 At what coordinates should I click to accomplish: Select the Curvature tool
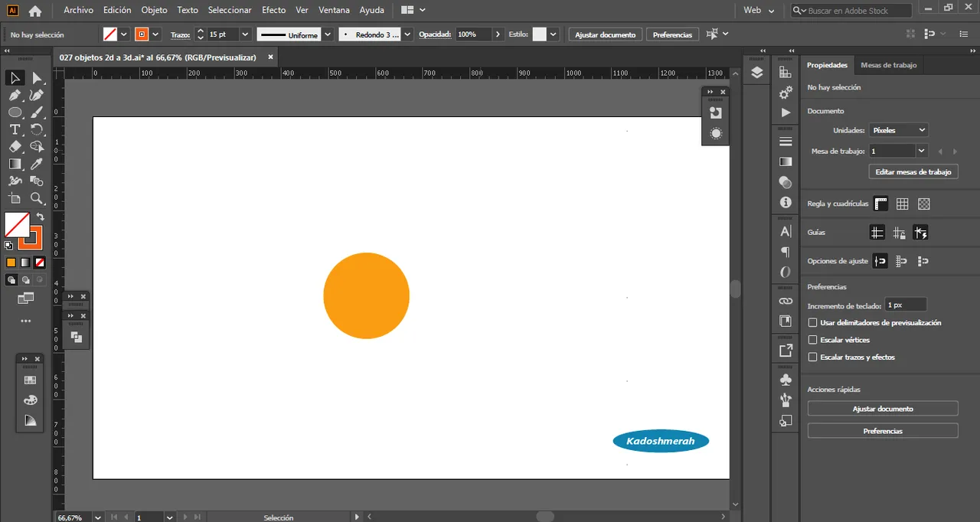37,95
